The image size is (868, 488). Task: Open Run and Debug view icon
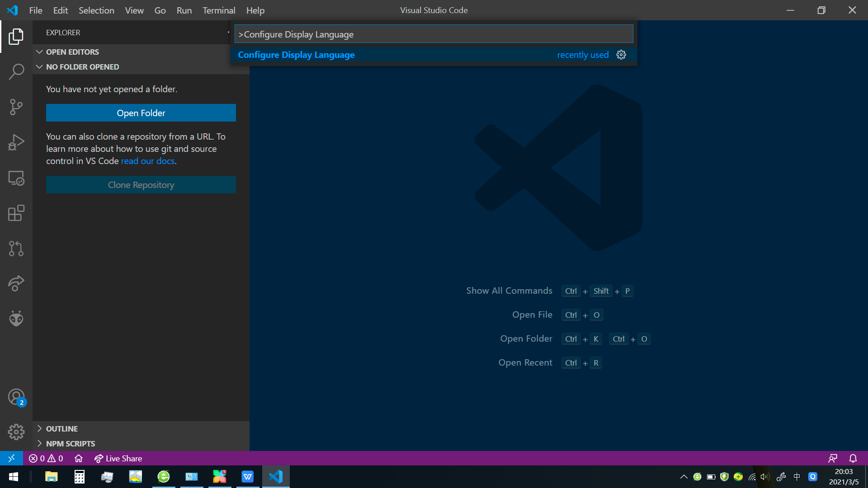[16, 142]
